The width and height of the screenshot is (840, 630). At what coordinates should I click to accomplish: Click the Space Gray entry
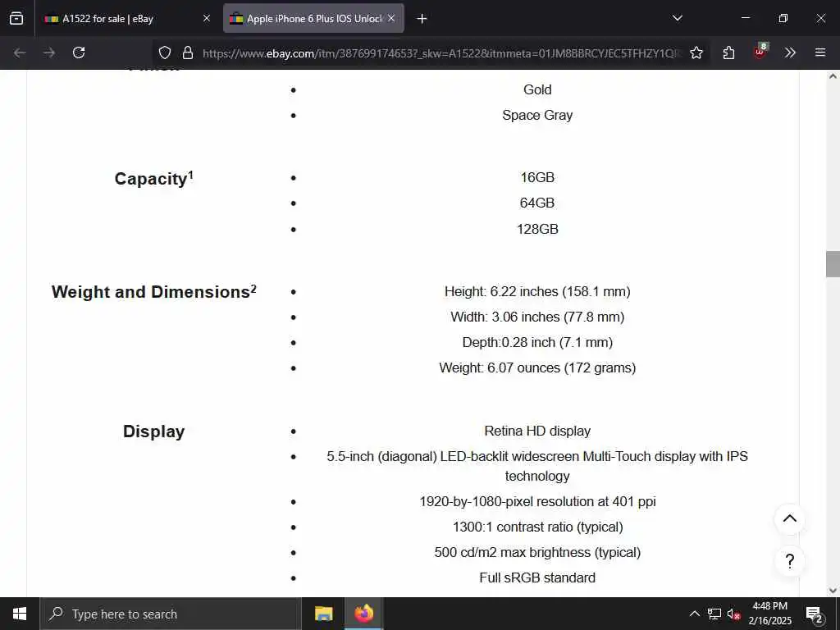(x=537, y=115)
